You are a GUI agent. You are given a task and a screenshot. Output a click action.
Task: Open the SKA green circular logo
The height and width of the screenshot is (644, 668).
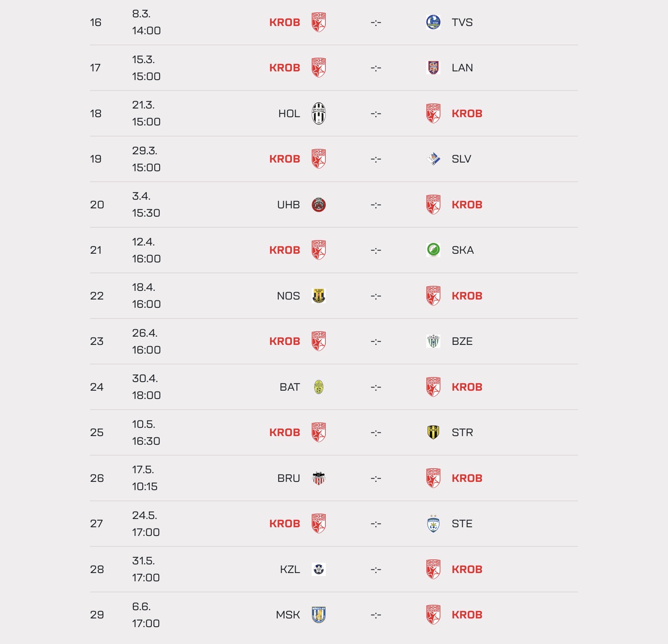click(x=433, y=250)
